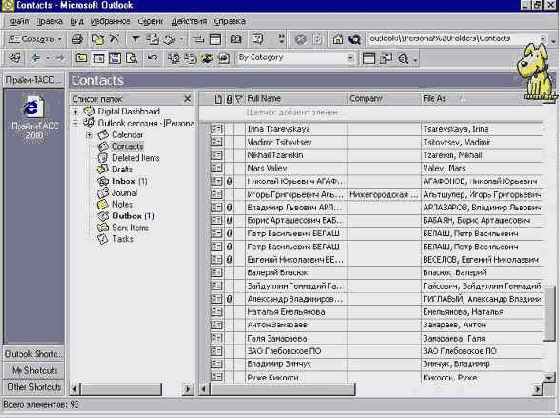This screenshot has height=418, width=560.
Task: Click the vertical scrollbar thumb of contact list
Action: tap(549, 313)
